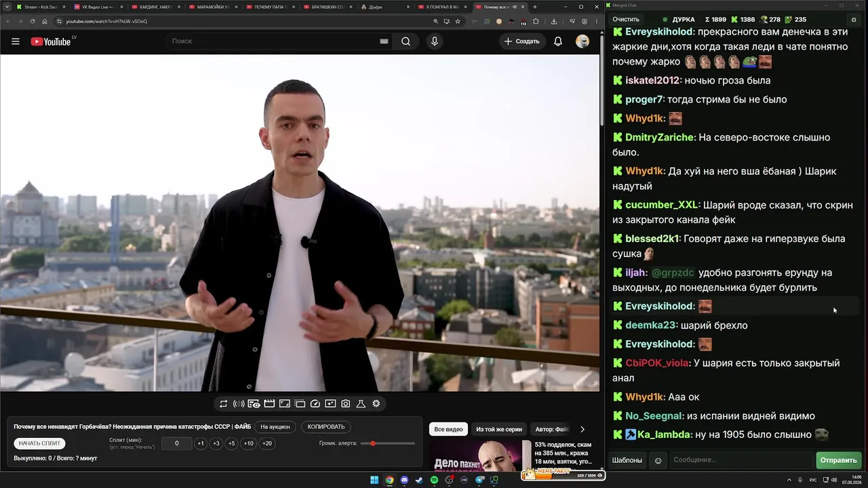
Task: Open Telegram from the taskbar
Action: tap(480, 481)
